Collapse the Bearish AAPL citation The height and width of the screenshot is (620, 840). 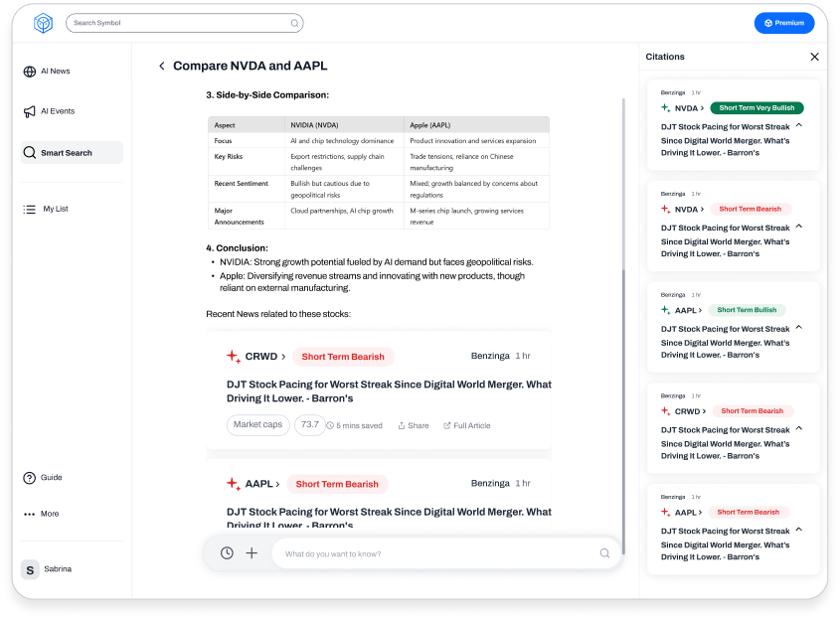pos(799,530)
